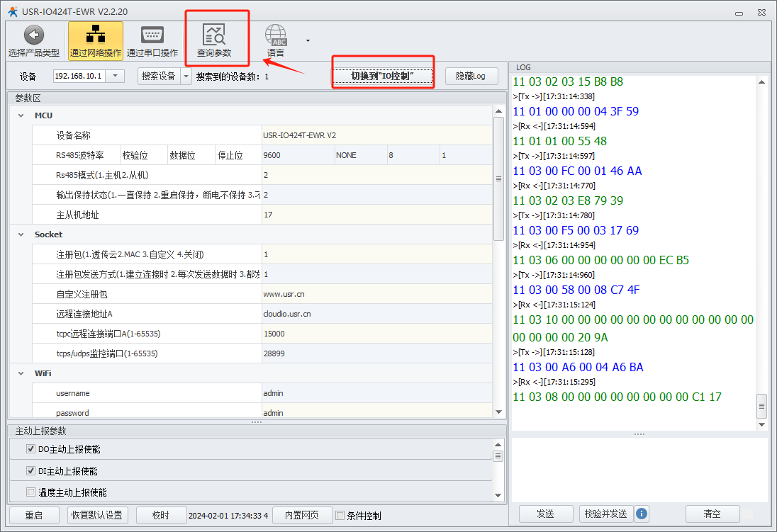Check 温度主动上报使能 checkbox
777x532 pixels.
30,492
